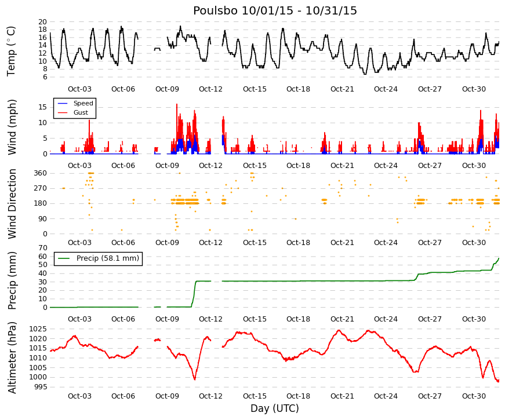Click the 70 tick on precip axis

tap(42, 248)
